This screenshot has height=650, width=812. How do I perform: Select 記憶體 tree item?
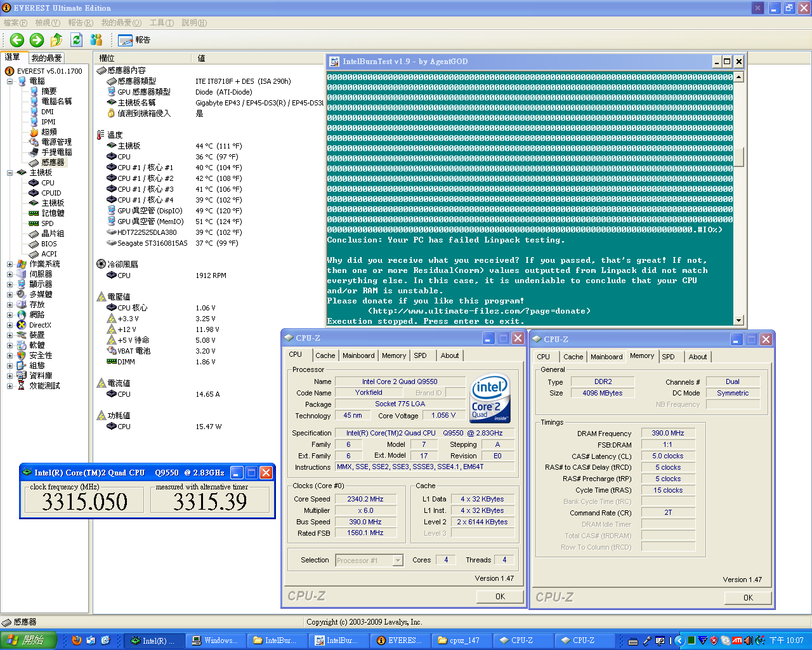[53, 213]
